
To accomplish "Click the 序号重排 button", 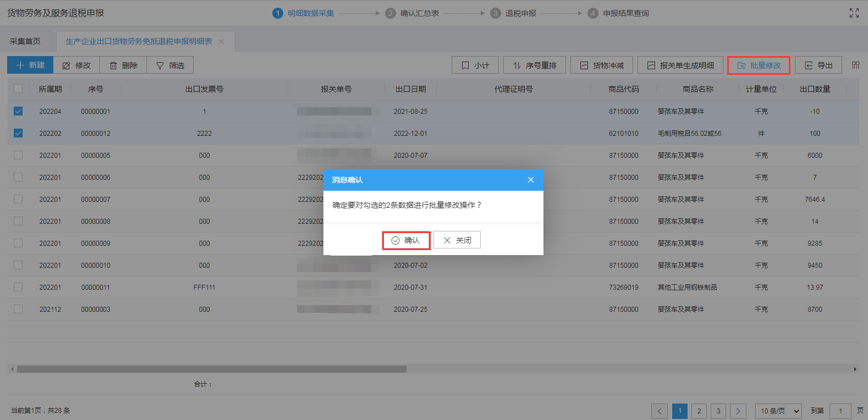I will (x=535, y=65).
